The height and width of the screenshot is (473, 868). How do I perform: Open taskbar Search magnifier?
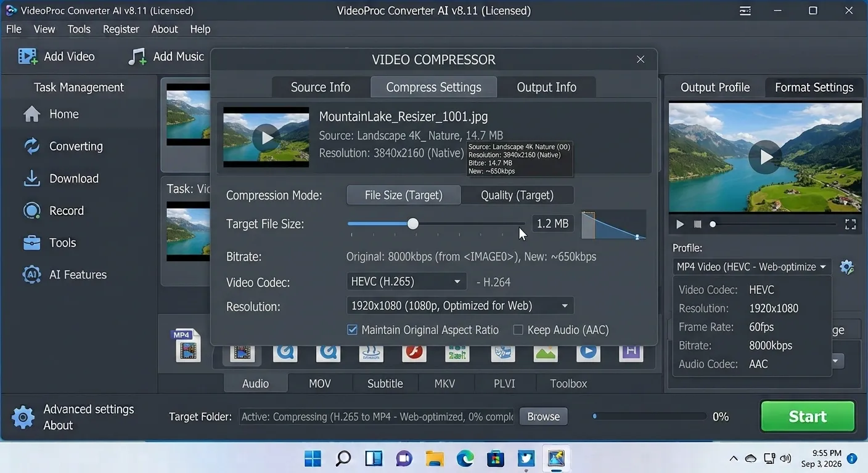click(x=343, y=458)
